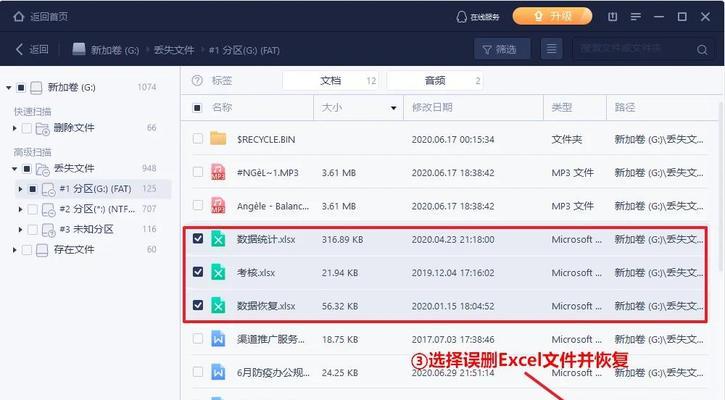The height and width of the screenshot is (400, 725).
Task: Click the 存在文件 drive icon
Action: click(x=42, y=250)
